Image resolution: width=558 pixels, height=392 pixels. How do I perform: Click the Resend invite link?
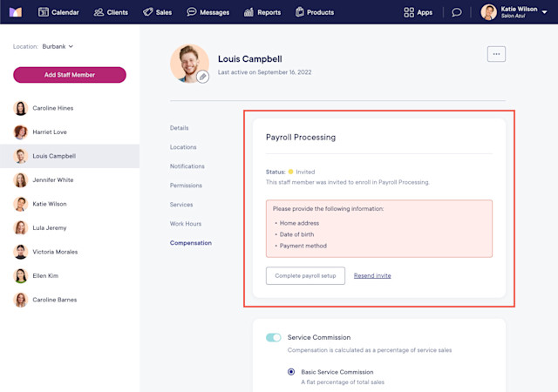372,275
